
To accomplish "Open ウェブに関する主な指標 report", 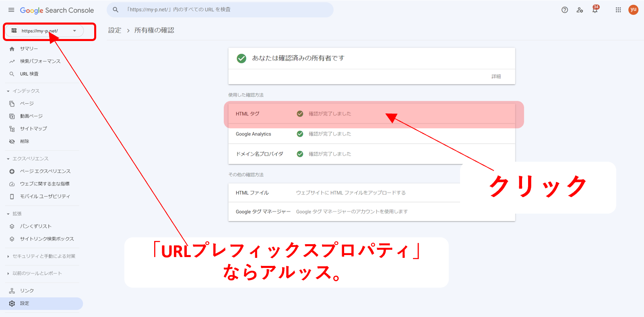I will click(x=45, y=184).
